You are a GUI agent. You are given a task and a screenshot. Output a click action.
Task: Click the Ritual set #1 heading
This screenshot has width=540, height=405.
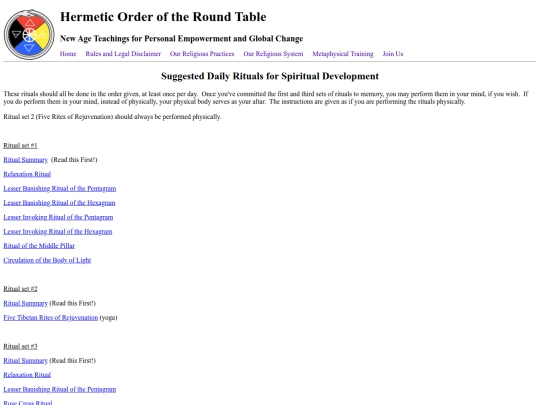tap(20, 145)
